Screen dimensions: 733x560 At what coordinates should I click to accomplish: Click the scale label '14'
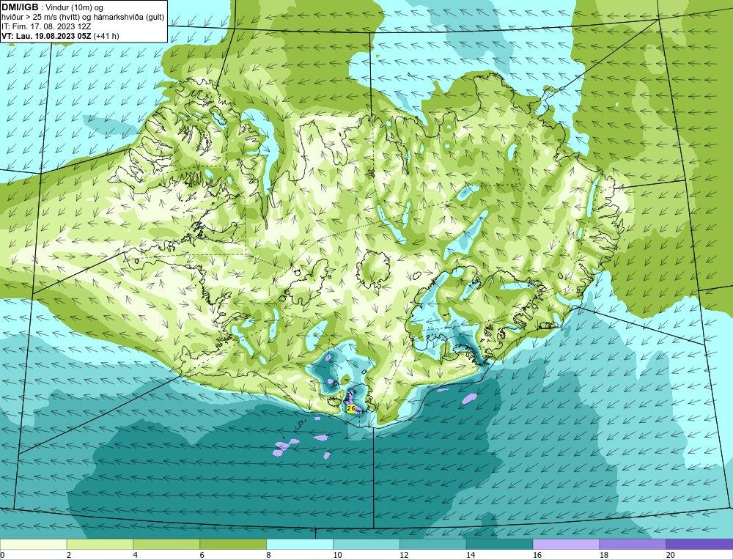[471, 555]
